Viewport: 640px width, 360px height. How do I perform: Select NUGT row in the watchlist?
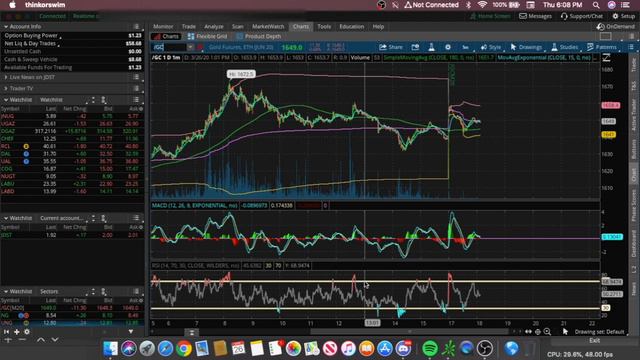click(x=72, y=176)
